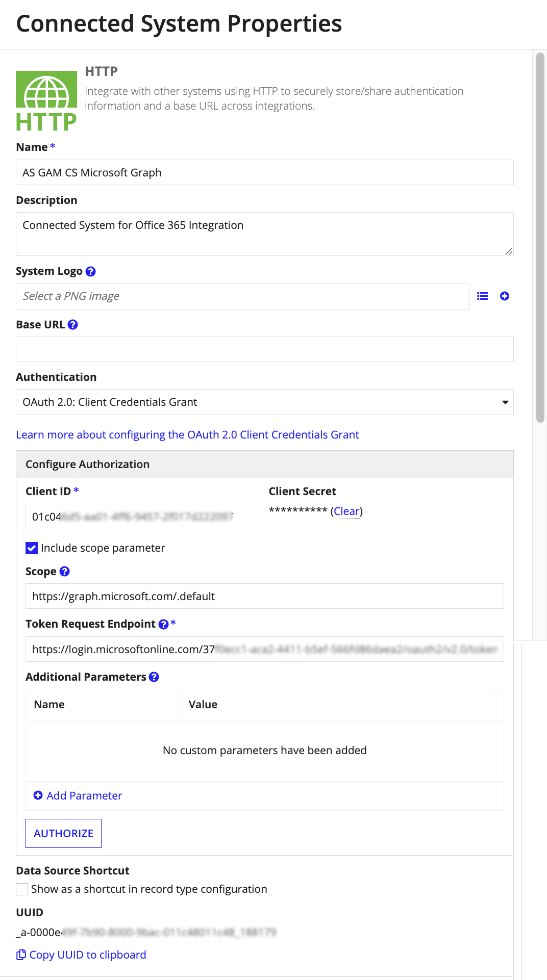Open System Logo help tooltip icon

coord(91,272)
